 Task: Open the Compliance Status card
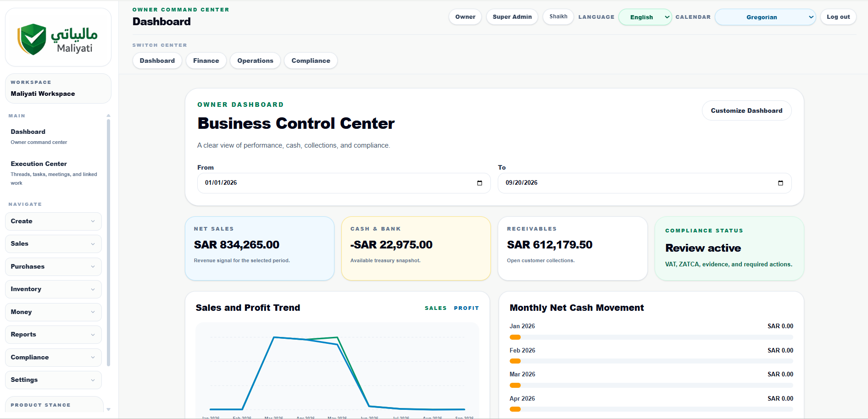pos(729,248)
